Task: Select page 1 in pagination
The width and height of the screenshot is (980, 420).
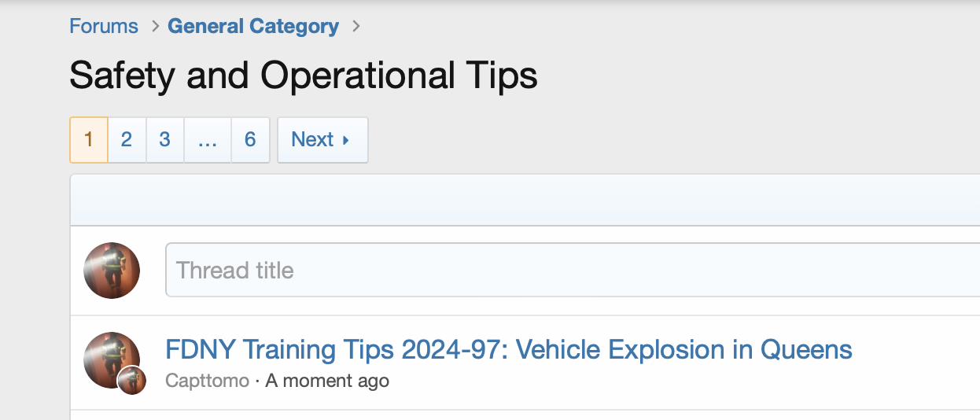Action: click(x=89, y=140)
